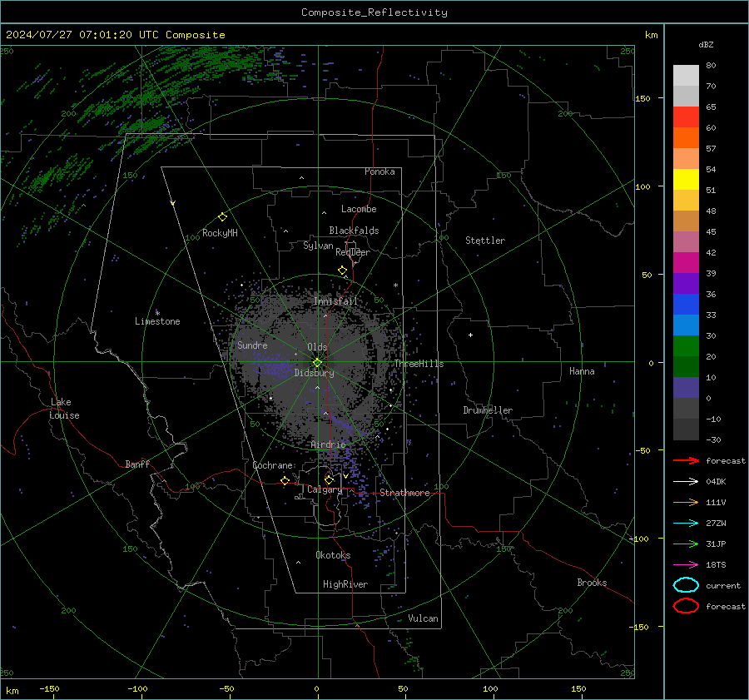Click the RedDeer city label
This screenshot has width=749, height=700.
tap(353, 252)
